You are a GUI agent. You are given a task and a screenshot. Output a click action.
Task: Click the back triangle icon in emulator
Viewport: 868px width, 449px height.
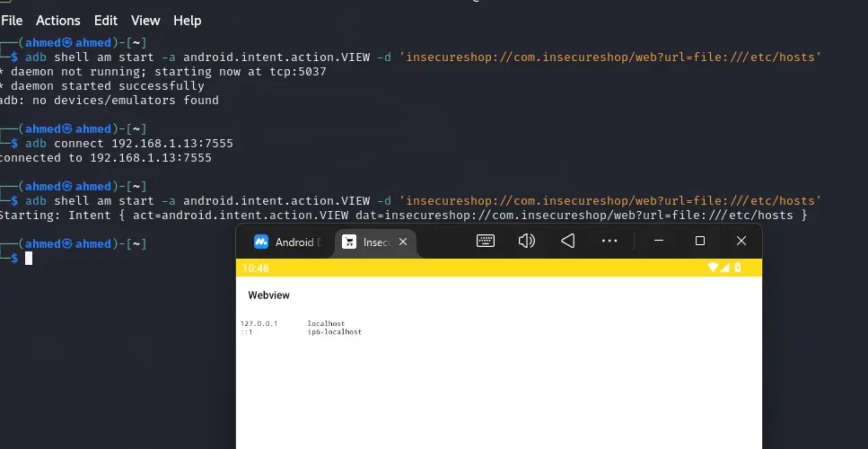tap(568, 241)
